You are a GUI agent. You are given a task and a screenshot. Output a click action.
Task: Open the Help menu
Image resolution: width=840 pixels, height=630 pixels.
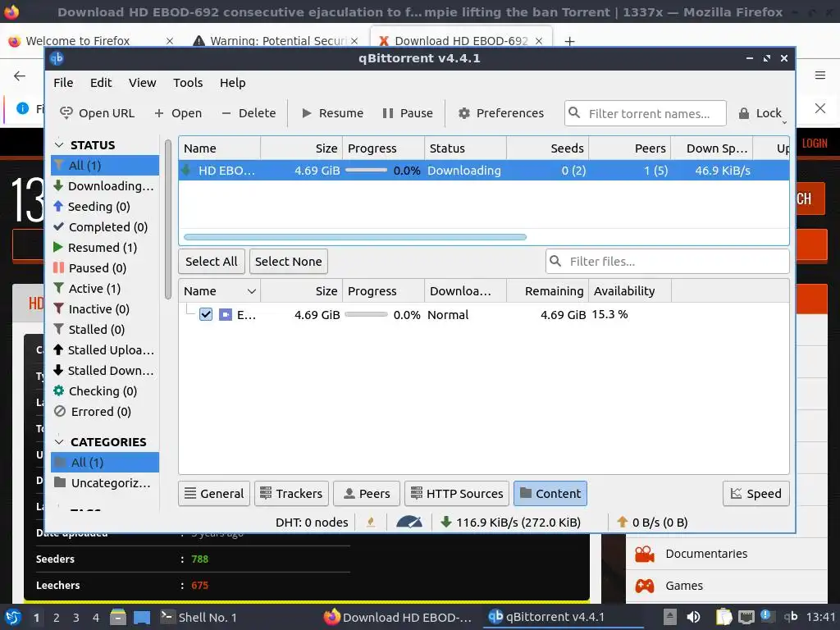click(x=232, y=83)
